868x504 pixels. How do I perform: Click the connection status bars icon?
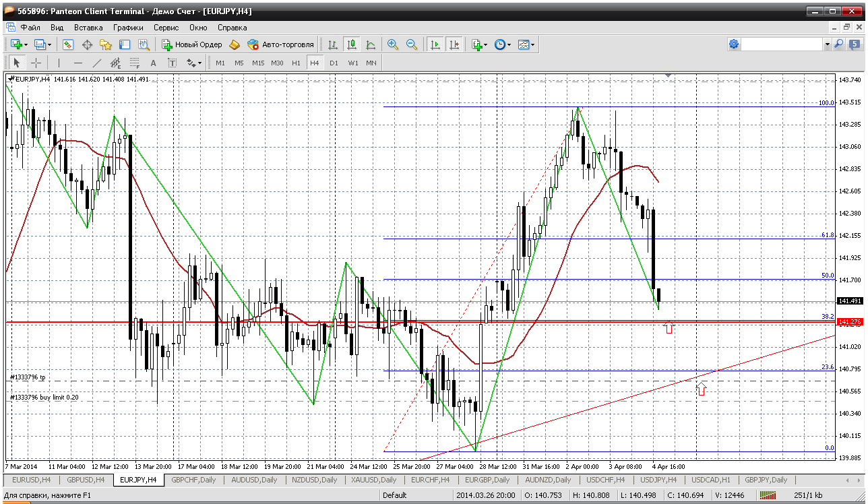tap(768, 495)
